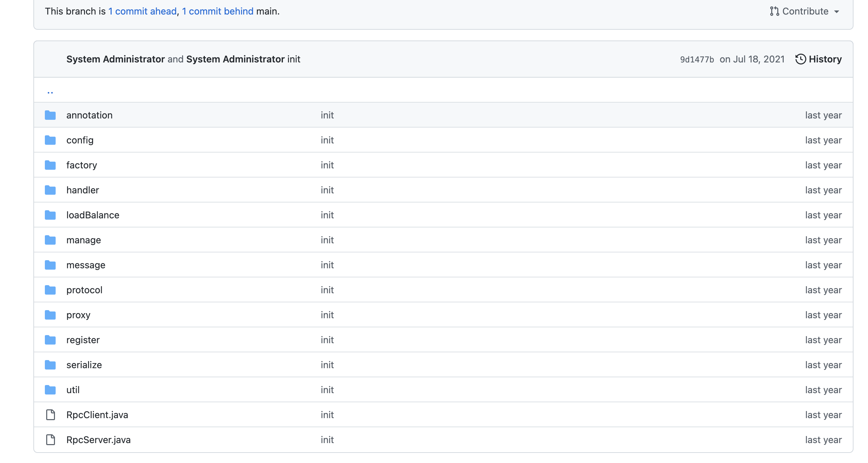Click the annotation folder icon
The height and width of the screenshot is (463, 868).
pyautogui.click(x=50, y=115)
